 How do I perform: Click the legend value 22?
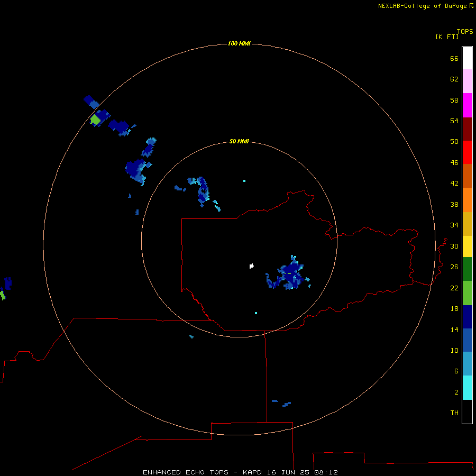click(454, 288)
